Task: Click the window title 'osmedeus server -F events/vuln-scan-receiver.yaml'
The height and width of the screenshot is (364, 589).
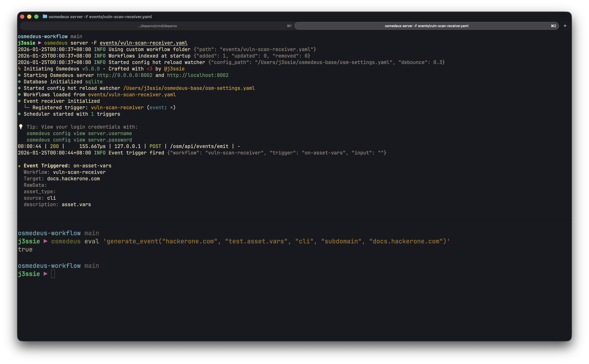Action: [x=100, y=17]
